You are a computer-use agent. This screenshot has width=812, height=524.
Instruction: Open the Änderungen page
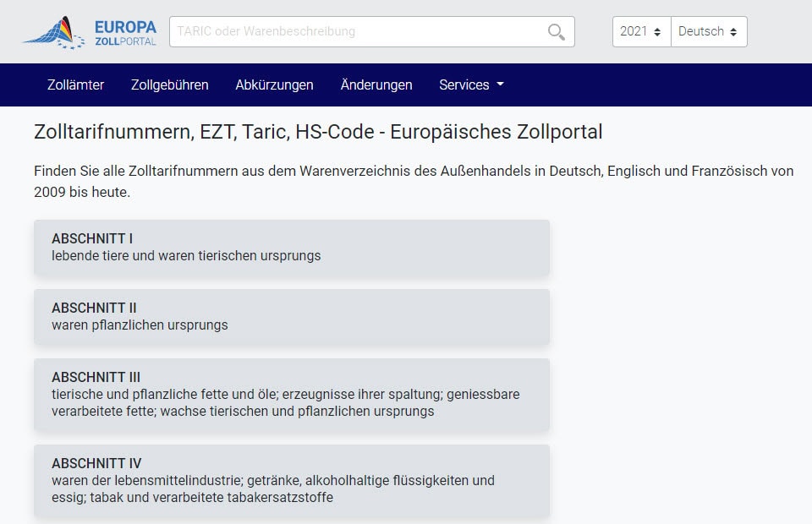click(x=376, y=85)
